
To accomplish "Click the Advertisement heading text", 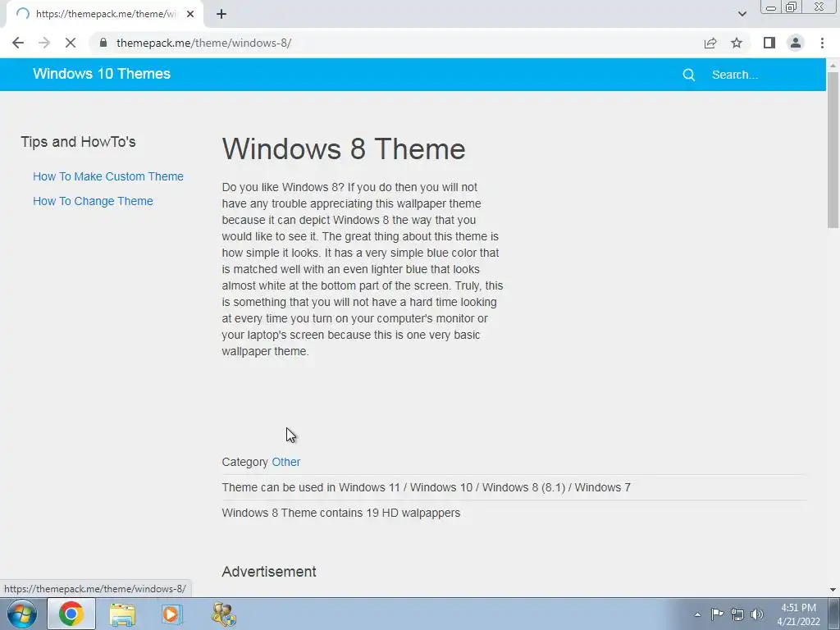I will (269, 572).
